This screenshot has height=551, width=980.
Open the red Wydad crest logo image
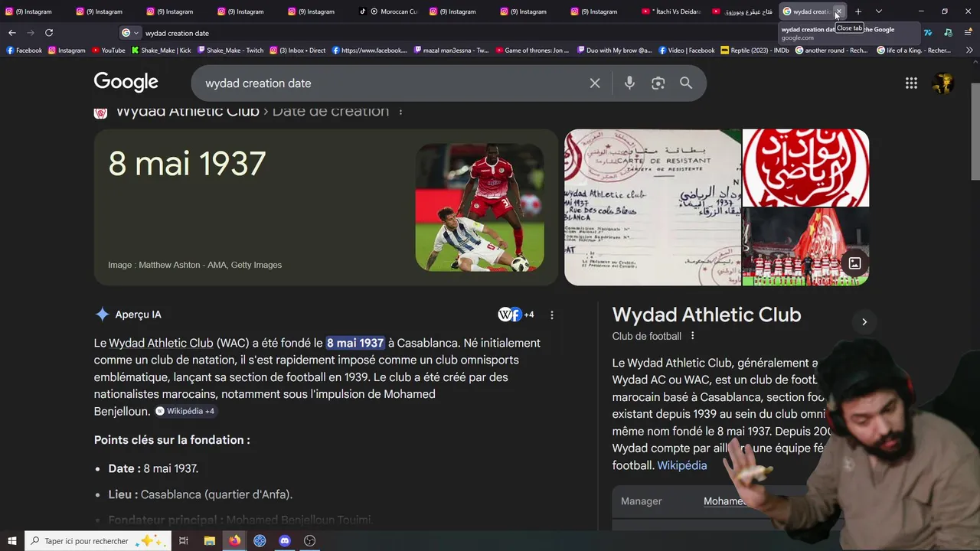click(805, 168)
